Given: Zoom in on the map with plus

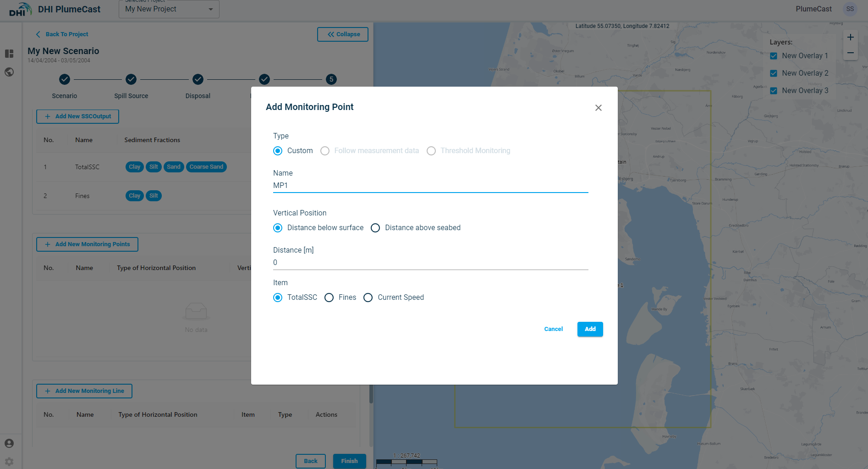Looking at the screenshot, I should (x=850, y=38).
